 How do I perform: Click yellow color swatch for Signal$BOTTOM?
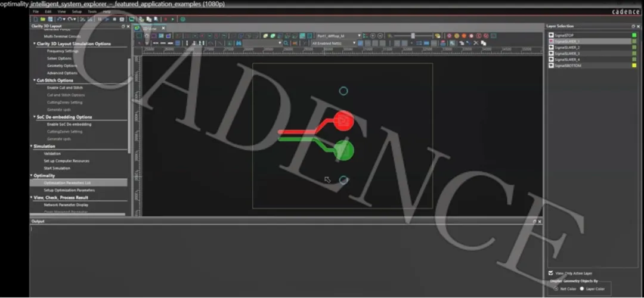(x=634, y=66)
